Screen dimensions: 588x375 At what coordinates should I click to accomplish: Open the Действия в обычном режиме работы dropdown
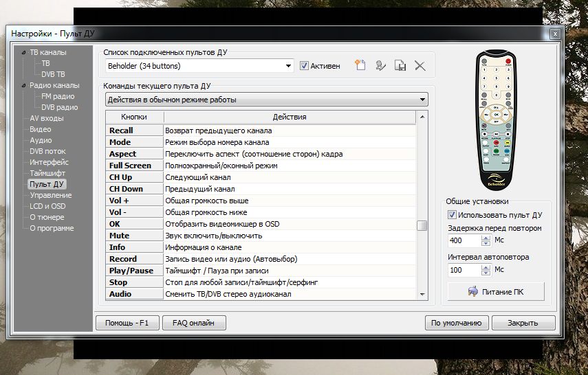[422, 100]
